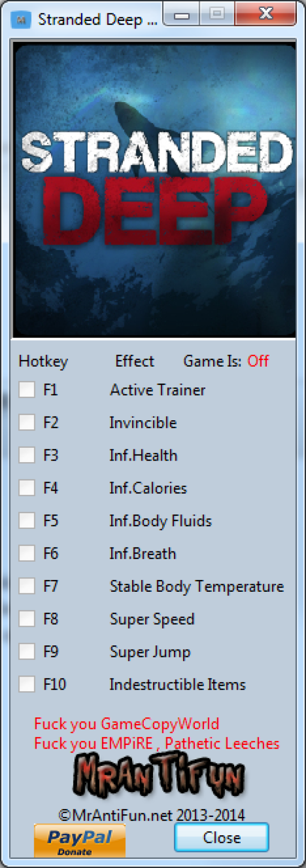Click the Stranded Deep cover image
Screen dimensions: 306x868
(x=154, y=190)
